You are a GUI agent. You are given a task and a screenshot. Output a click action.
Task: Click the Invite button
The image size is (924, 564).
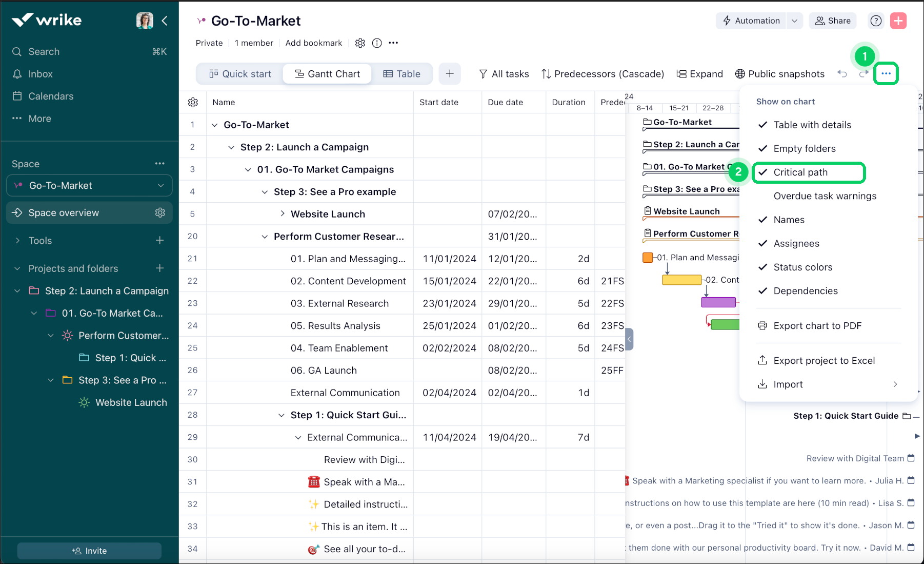pos(89,551)
